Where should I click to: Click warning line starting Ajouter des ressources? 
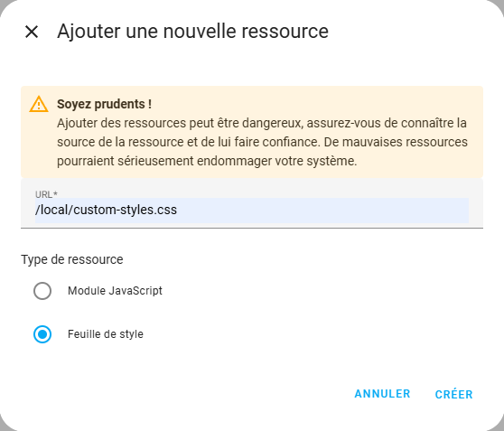click(262, 123)
